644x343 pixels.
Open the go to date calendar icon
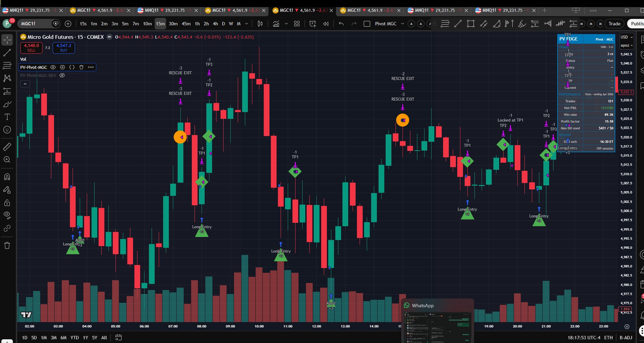pos(118,338)
